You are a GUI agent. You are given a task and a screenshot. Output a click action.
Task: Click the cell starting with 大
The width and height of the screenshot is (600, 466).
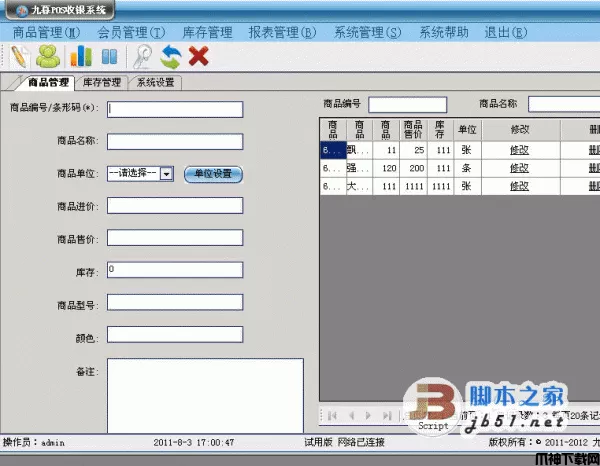[x=359, y=186]
